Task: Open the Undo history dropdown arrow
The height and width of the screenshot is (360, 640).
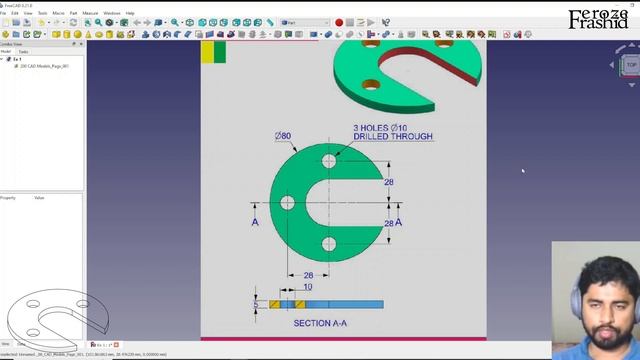Action: point(49,22)
